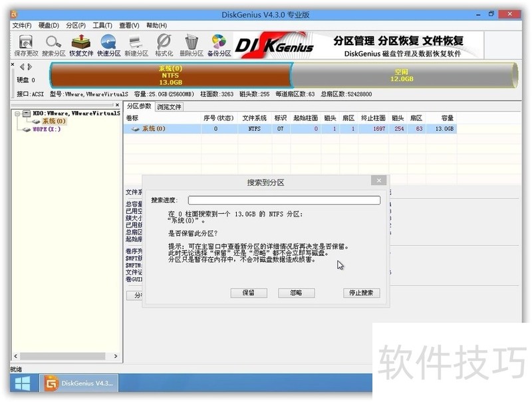Open the Recover Files (恢复文件) tool
Viewport: 532px width, 402px height.
coord(81,45)
